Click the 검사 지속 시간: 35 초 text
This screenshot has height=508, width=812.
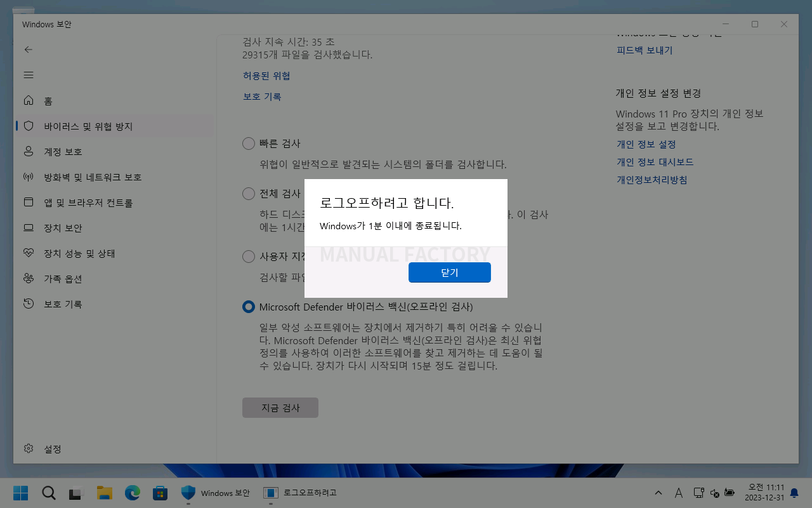(x=289, y=42)
